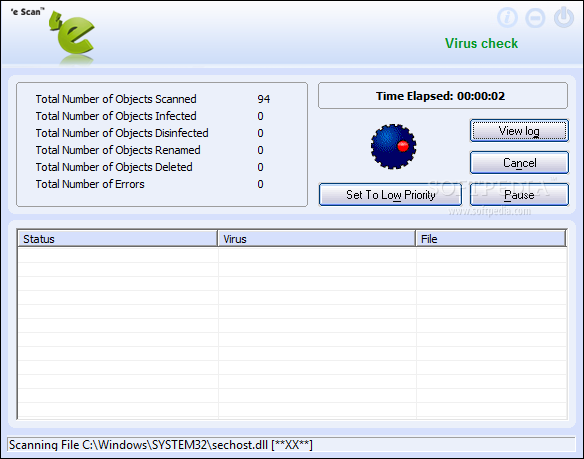Click the Time Elapsed 00:00:02 box
Viewport: 584px width, 459px height.
click(x=443, y=96)
